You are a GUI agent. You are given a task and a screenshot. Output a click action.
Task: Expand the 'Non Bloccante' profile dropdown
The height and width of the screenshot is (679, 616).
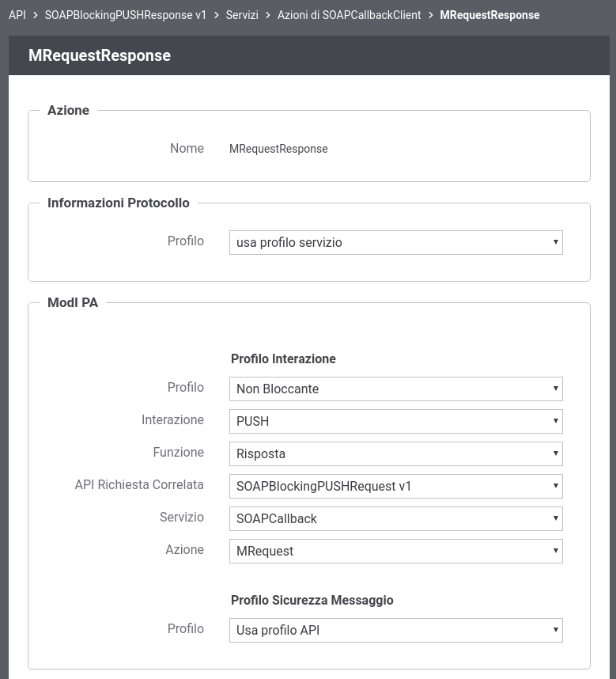[x=396, y=389]
